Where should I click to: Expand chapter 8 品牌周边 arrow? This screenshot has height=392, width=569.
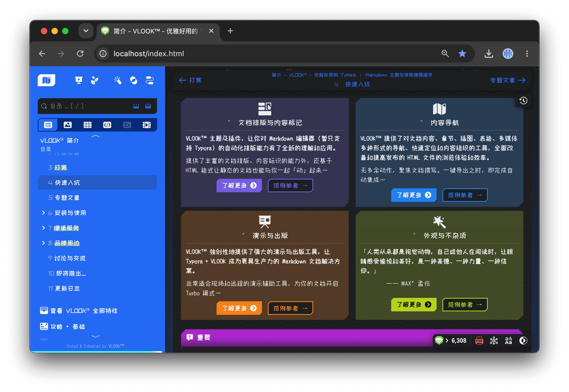(x=44, y=243)
